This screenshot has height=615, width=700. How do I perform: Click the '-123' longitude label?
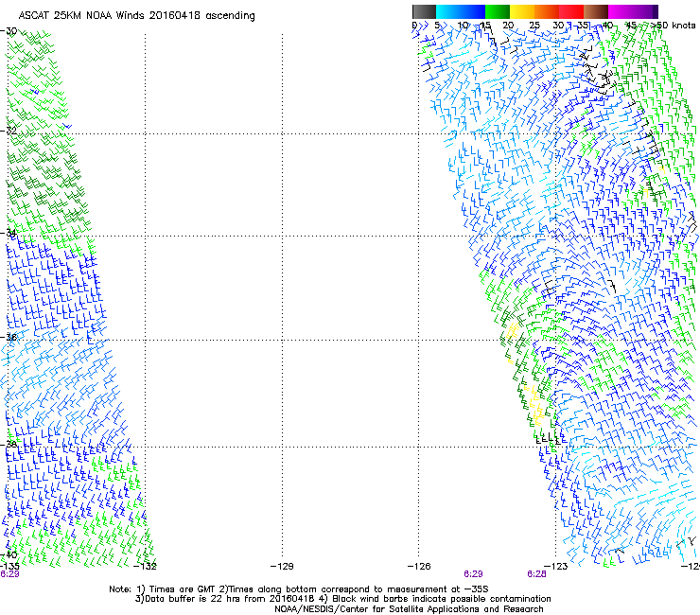[556, 567]
